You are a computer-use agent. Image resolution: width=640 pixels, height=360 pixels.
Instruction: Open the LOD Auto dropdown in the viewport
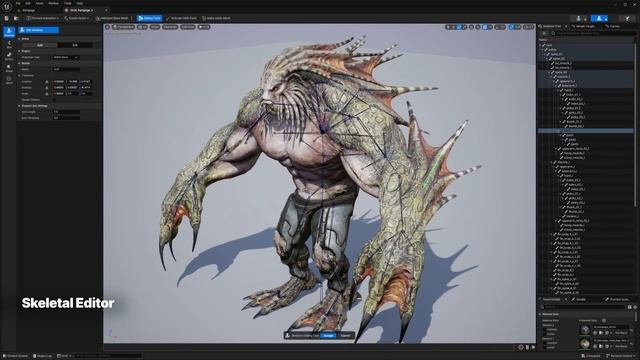(x=188, y=27)
